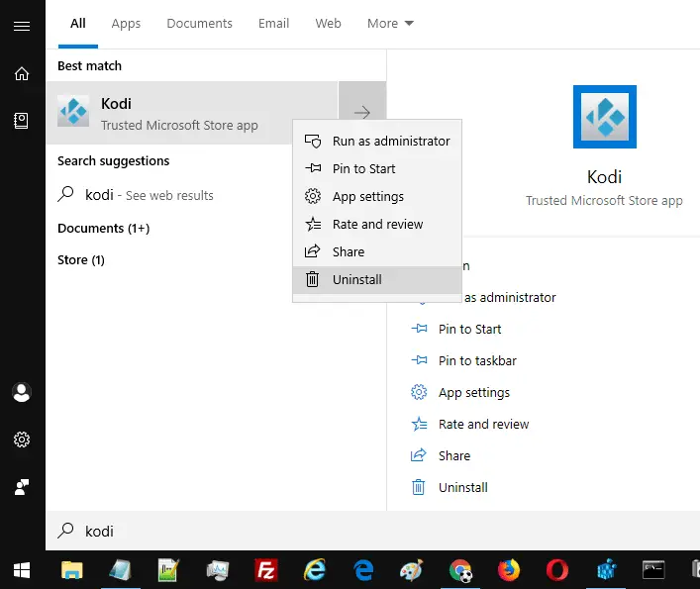Viewport: 700px width, 589px height.
Task: Click the gear icon beside context-menu App settings
Action: [x=313, y=196]
